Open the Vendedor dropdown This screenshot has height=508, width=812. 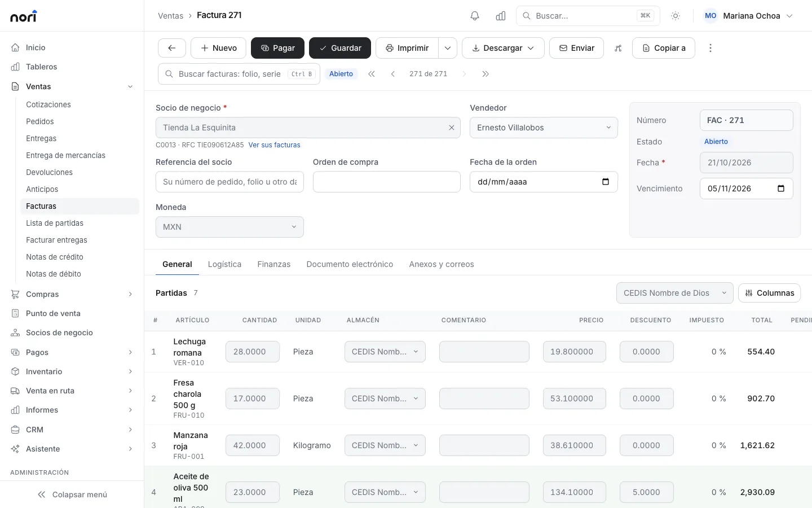click(544, 128)
